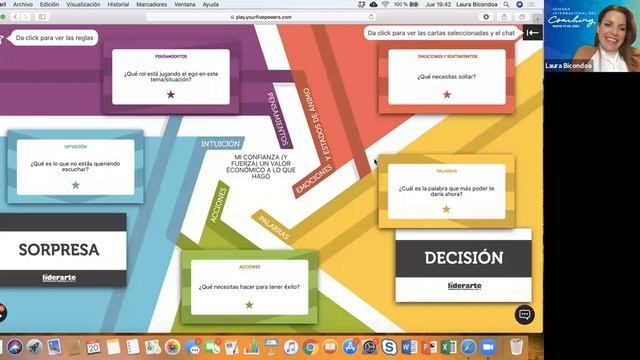
Task: Click the Wi-Fi status icon
Action: coord(385,4)
